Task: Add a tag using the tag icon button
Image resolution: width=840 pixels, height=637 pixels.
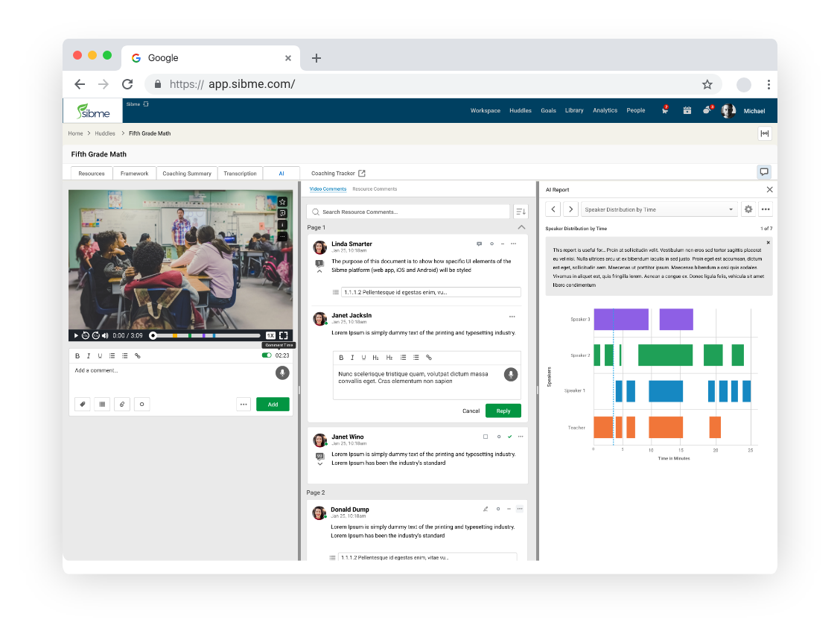Action: [83, 405]
